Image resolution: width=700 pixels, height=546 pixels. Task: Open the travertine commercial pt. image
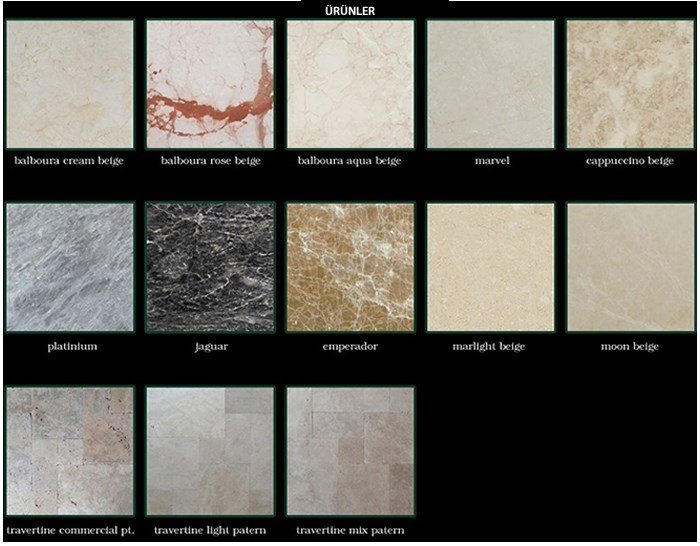click(70, 451)
